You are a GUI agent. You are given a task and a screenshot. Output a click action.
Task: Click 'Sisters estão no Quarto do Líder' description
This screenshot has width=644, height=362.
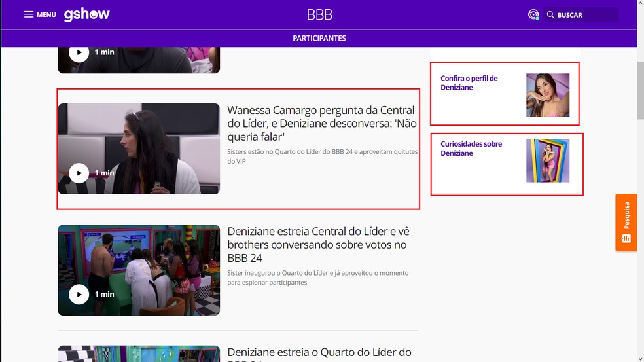tap(323, 156)
